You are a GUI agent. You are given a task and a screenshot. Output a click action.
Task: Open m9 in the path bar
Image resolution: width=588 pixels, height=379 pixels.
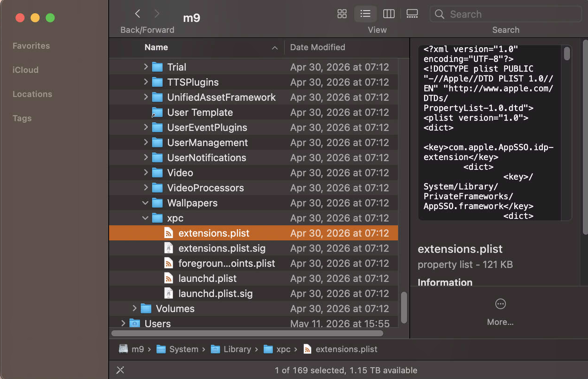[x=131, y=349]
